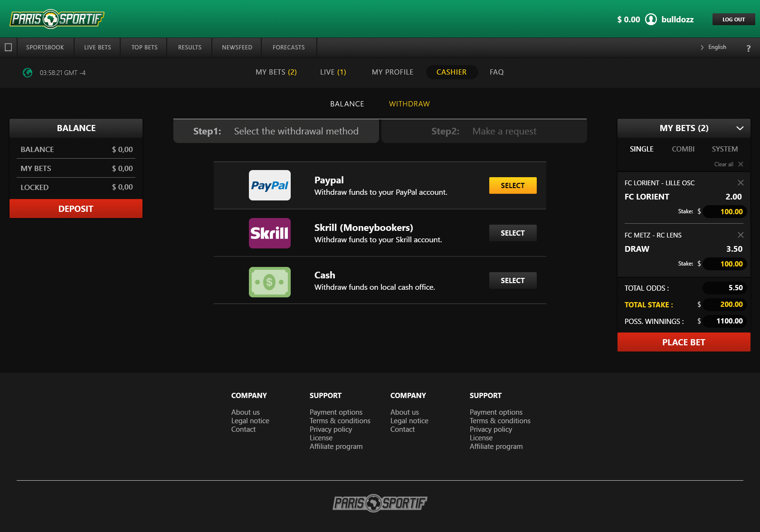Collapse the My Bets panel chevron
Image resolution: width=760 pixels, height=532 pixels.
coord(740,128)
